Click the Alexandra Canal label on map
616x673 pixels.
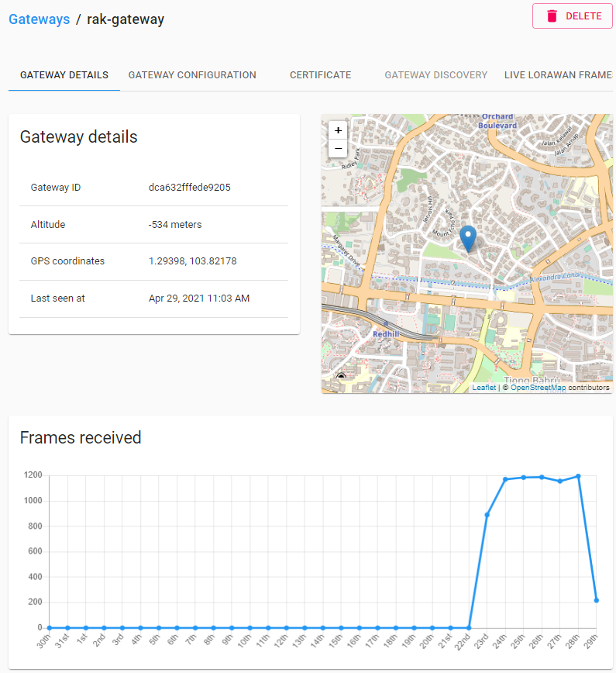coord(556,277)
